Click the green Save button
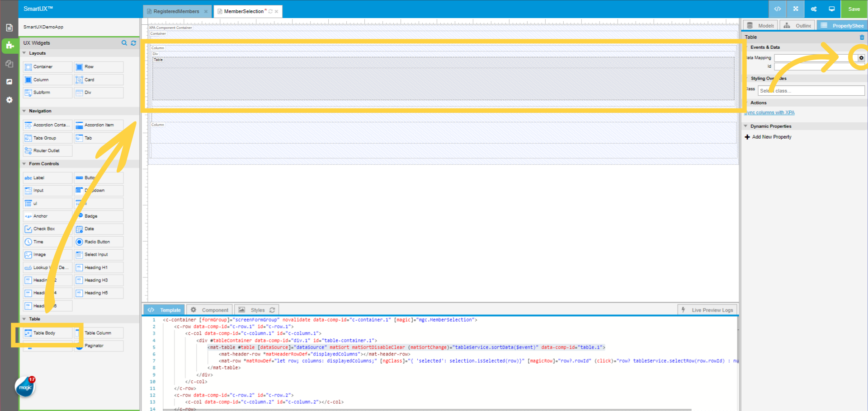This screenshot has height=411, width=868. pos(854,9)
